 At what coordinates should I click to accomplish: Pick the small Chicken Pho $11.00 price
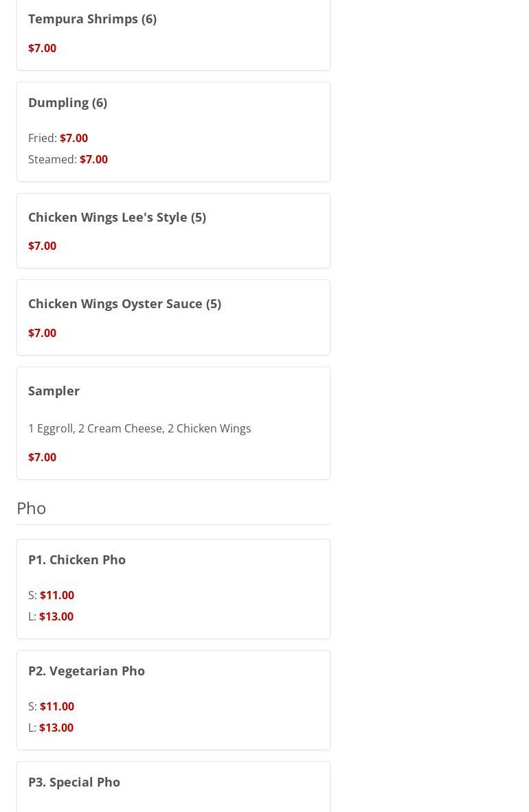tap(57, 595)
